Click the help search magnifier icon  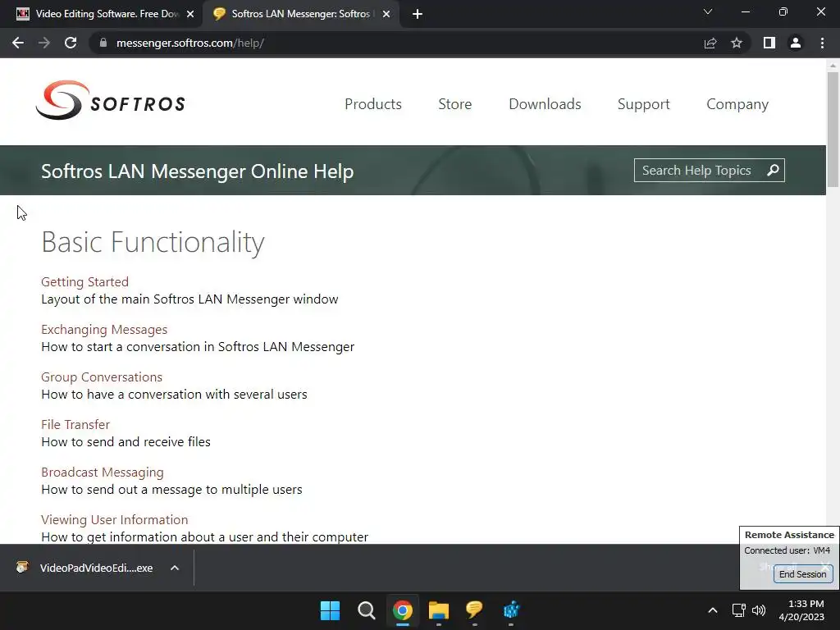pos(773,171)
